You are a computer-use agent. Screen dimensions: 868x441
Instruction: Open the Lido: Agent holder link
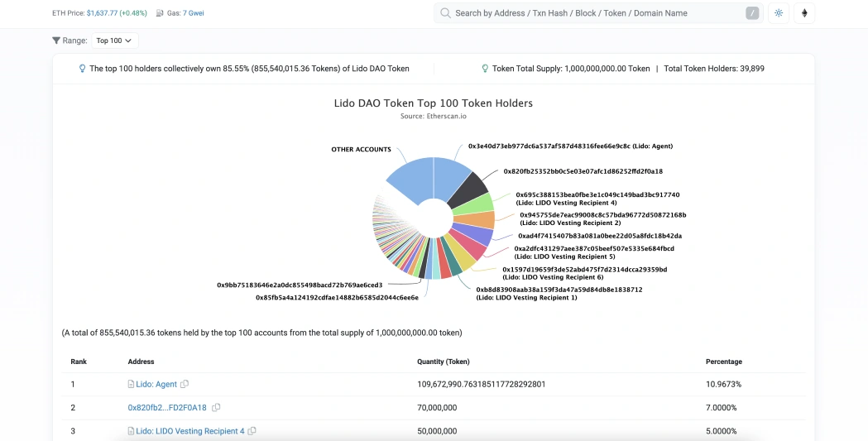coord(156,384)
